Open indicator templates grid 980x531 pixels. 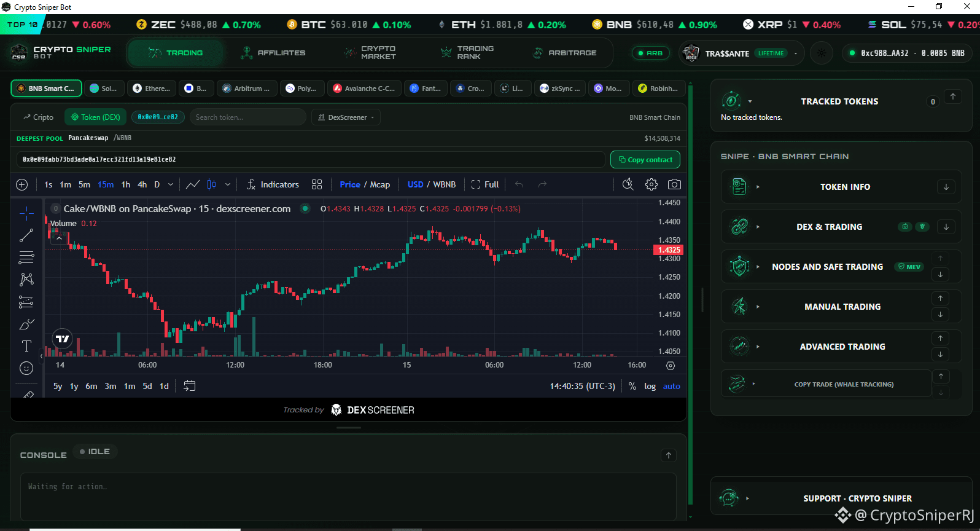pos(317,184)
